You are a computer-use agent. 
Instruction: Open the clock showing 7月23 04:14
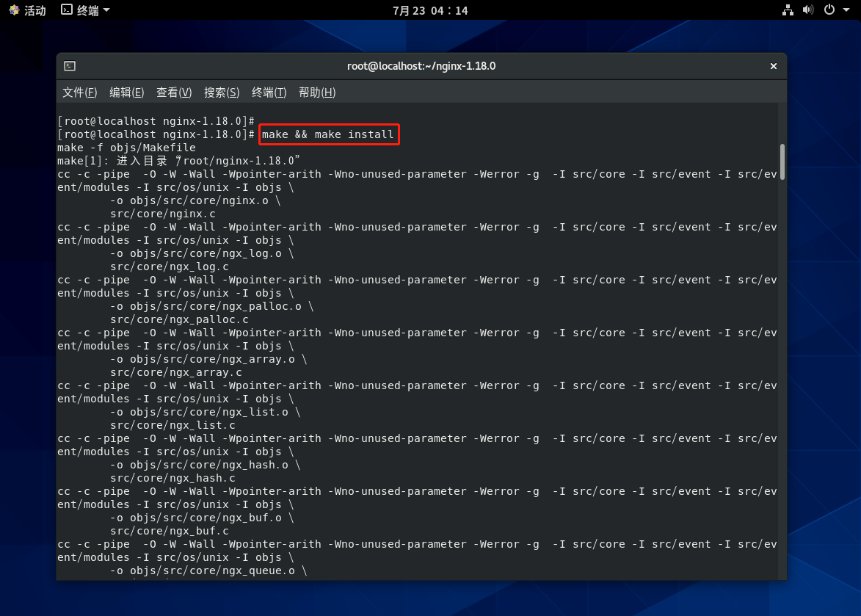tap(430, 10)
